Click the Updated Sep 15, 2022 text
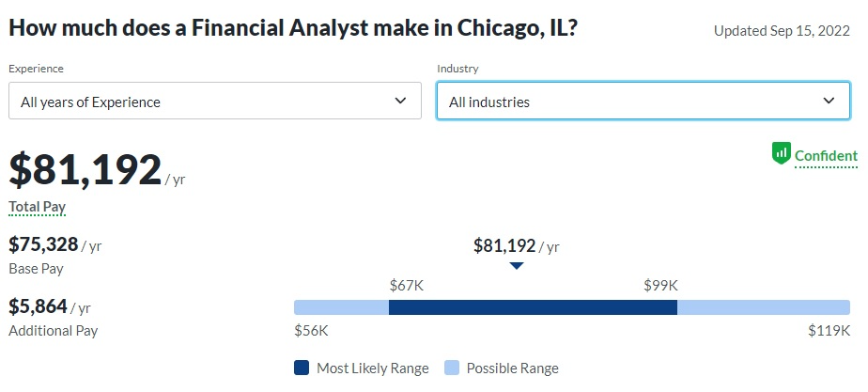The image size is (868, 392). click(x=782, y=30)
